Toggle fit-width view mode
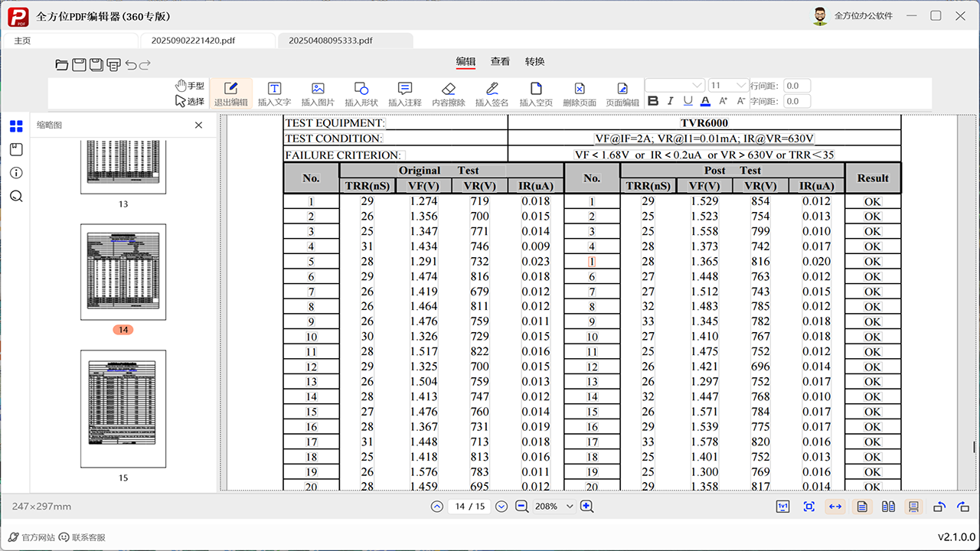 coord(835,507)
